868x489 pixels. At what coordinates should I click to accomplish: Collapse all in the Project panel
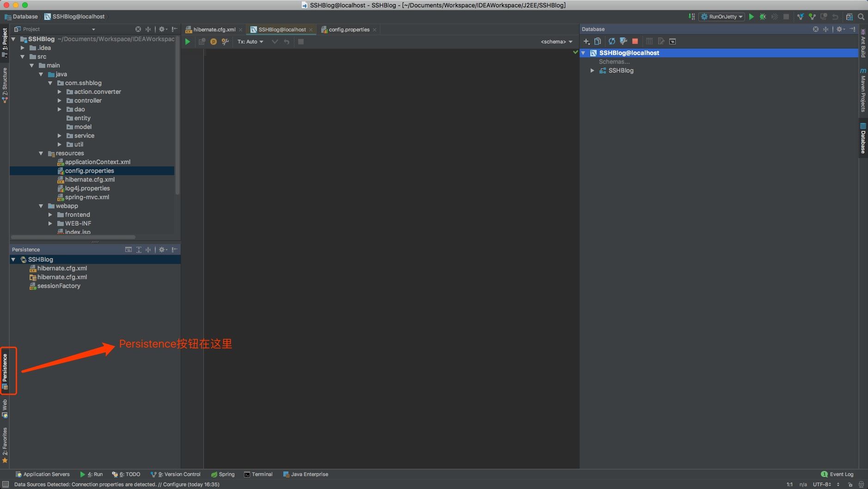(x=148, y=29)
